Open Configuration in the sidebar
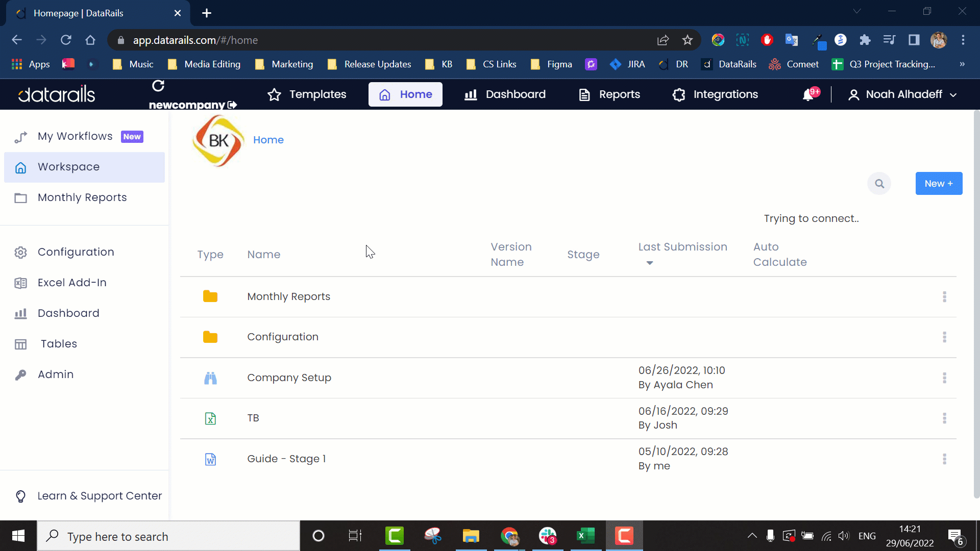 point(84,252)
